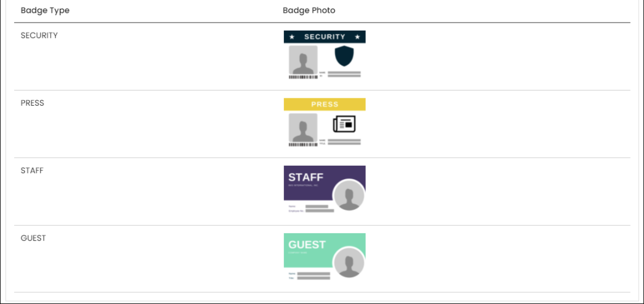Screen dimensions: 644x304
Task: Click the dark SECURITY banner with stars
Action: (325, 37)
